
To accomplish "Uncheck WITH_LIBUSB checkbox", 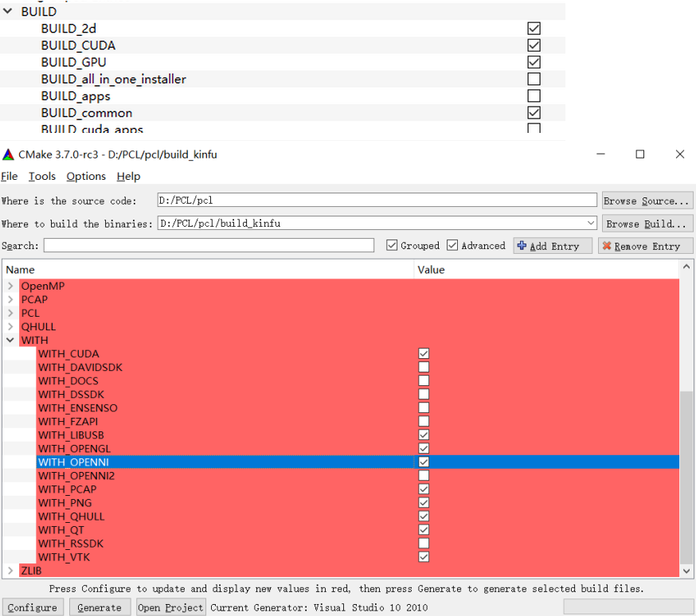I will 424,435.
